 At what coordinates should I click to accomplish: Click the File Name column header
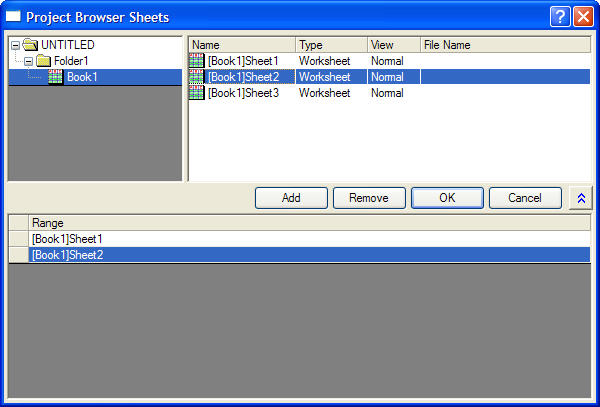point(504,45)
